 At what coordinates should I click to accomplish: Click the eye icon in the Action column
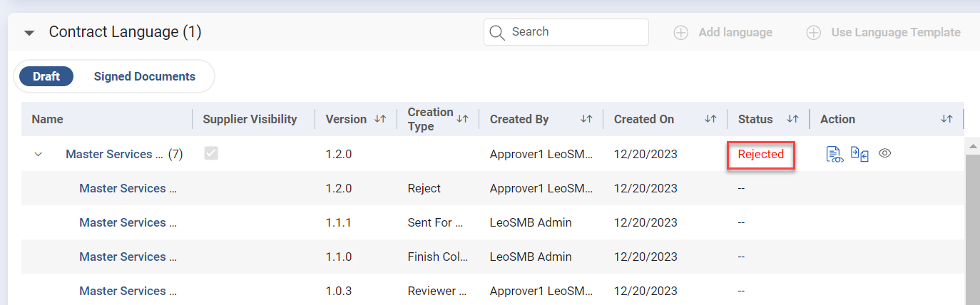tap(885, 153)
